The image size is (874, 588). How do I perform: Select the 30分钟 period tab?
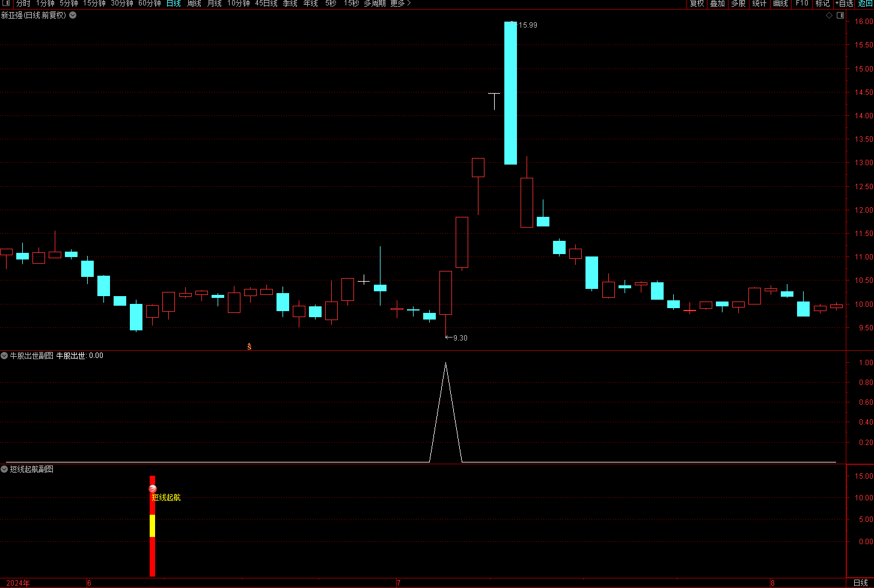click(122, 4)
